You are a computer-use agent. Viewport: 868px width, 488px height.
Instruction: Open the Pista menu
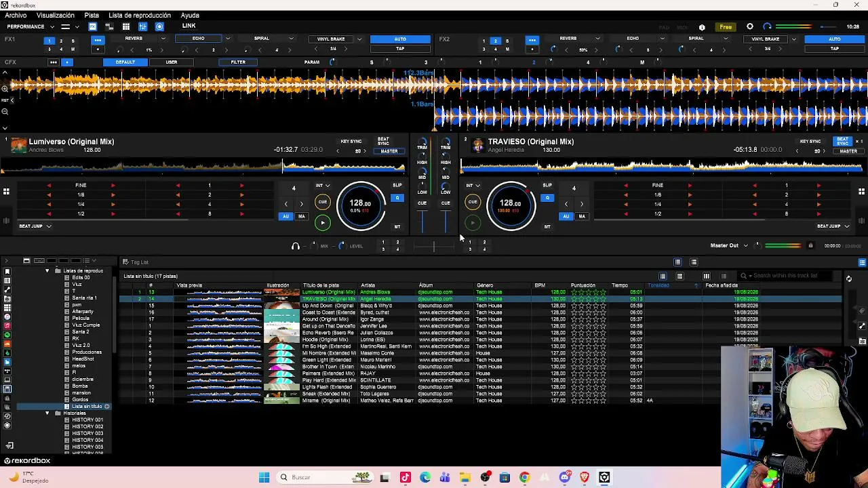coord(92,15)
